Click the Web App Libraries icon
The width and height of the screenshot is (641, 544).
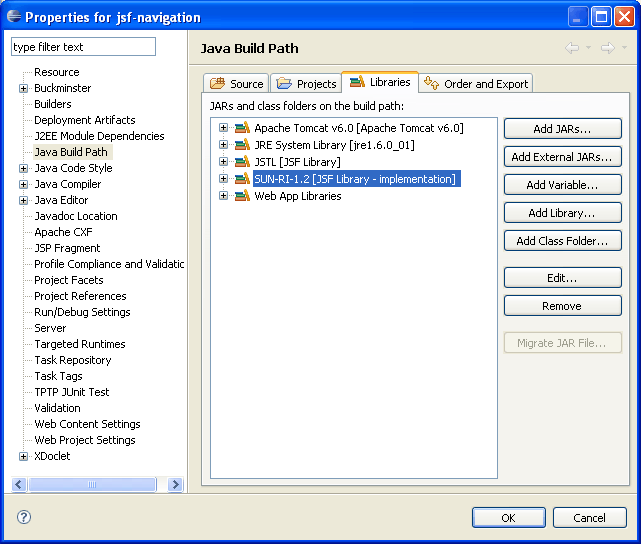point(242,196)
